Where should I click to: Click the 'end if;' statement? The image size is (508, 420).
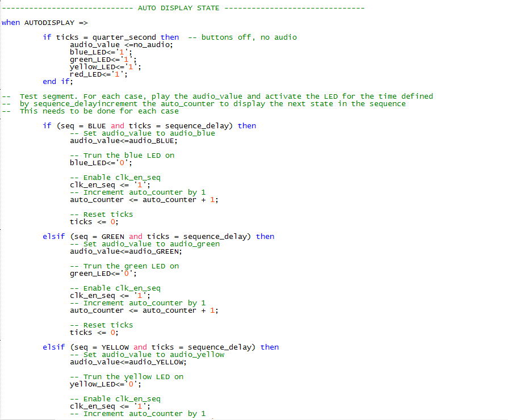[58, 82]
